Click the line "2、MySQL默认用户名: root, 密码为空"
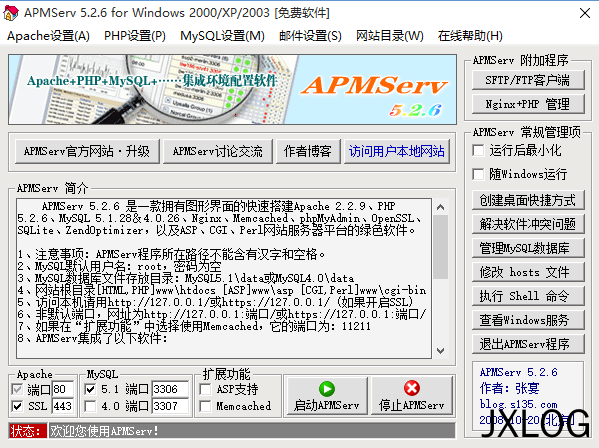 pyautogui.click(x=119, y=266)
